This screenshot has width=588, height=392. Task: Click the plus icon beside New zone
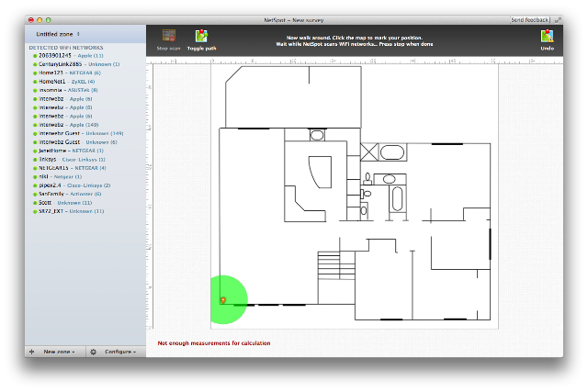(32, 352)
